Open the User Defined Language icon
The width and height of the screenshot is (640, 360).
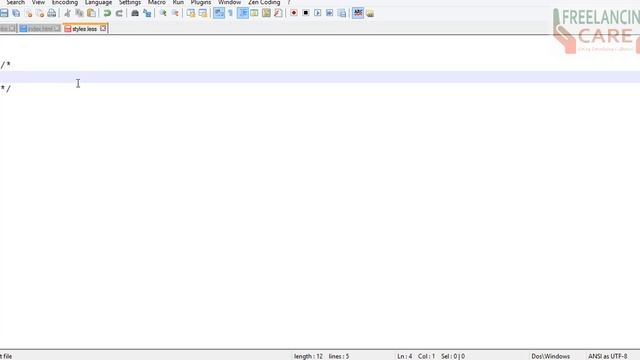(254, 13)
